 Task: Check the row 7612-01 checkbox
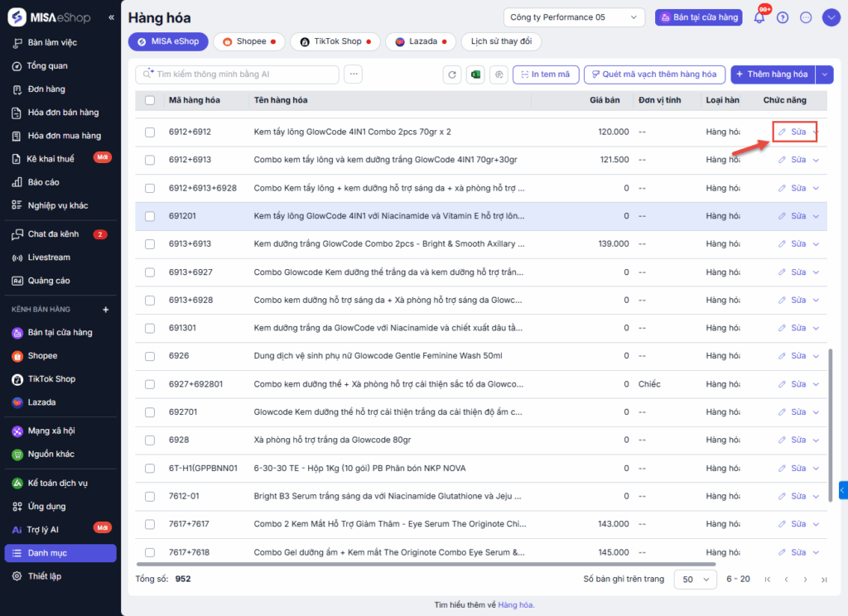(x=150, y=497)
